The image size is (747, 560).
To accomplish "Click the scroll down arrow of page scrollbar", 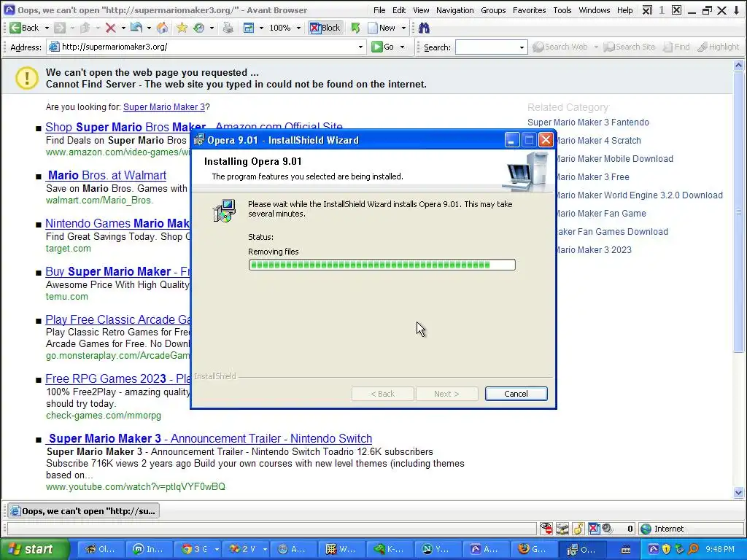I will (738, 493).
